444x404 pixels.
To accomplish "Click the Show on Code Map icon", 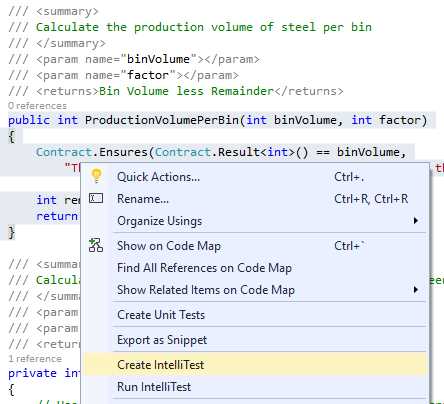I will click(96, 245).
